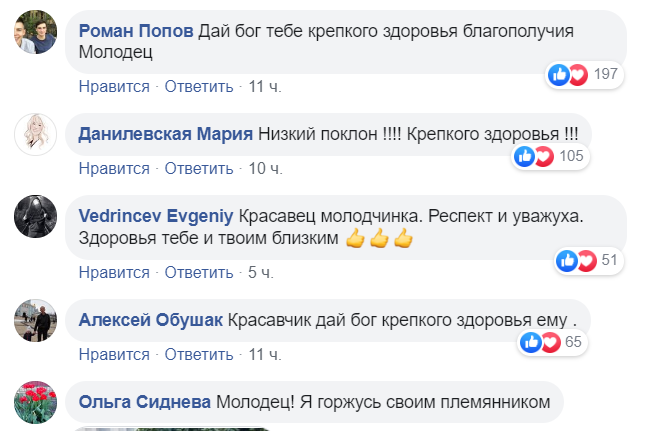Image resolution: width=645 pixels, height=431 pixels.
Task: Reply to Vedrincev Evgeniy's comment
Action: (199, 271)
